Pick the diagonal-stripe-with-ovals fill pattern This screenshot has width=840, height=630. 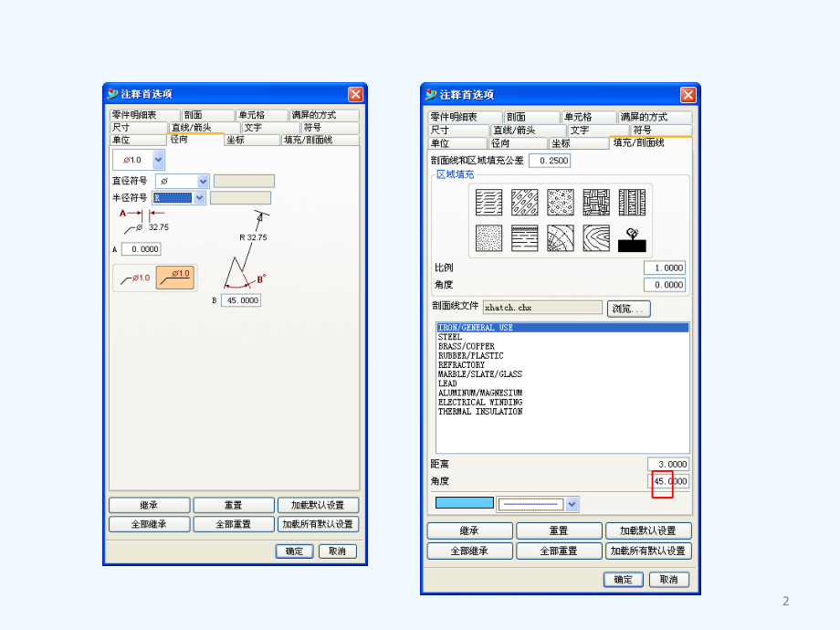(525, 203)
